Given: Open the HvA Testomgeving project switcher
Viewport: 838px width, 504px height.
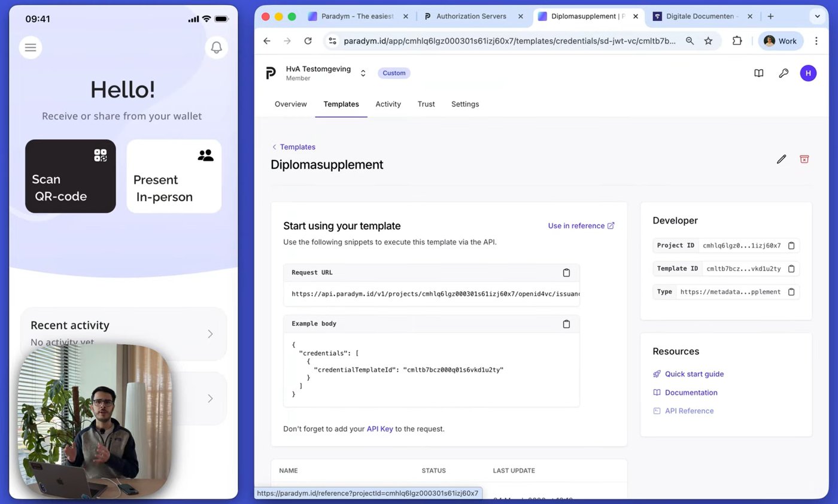Looking at the screenshot, I should pos(363,73).
